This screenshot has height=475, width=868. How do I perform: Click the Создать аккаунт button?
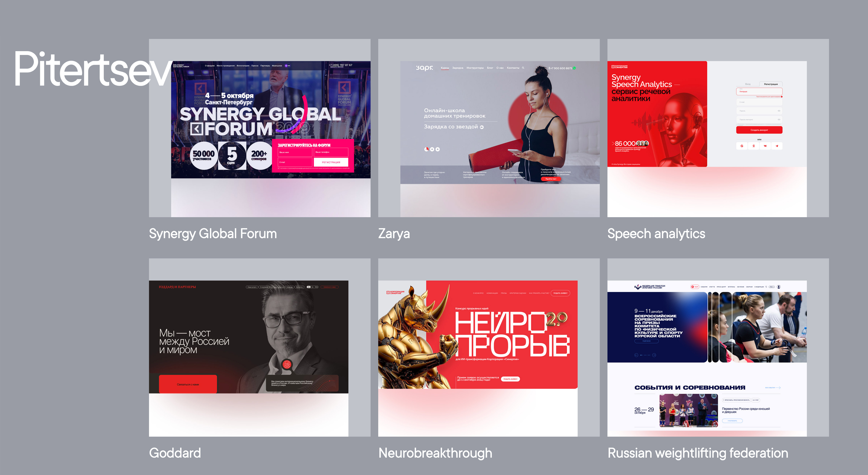point(759,130)
